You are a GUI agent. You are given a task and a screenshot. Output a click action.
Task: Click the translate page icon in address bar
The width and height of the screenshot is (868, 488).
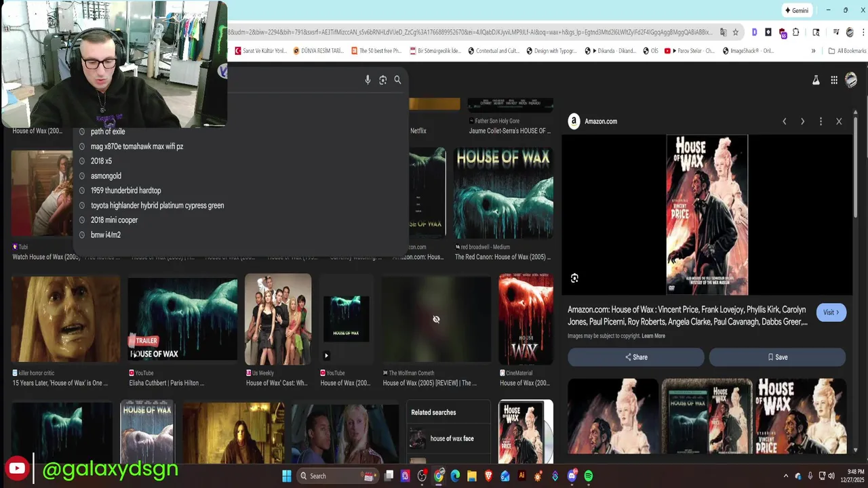[x=723, y=32]
